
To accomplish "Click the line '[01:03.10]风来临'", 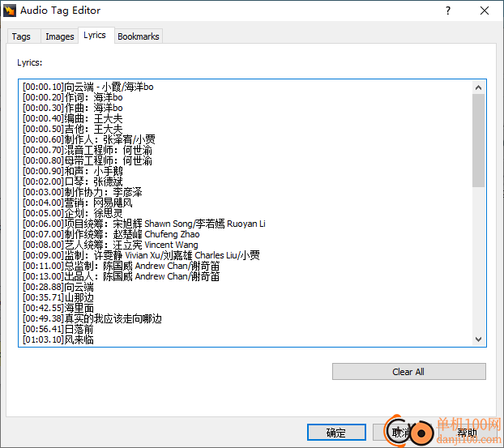I will (58, 339).
